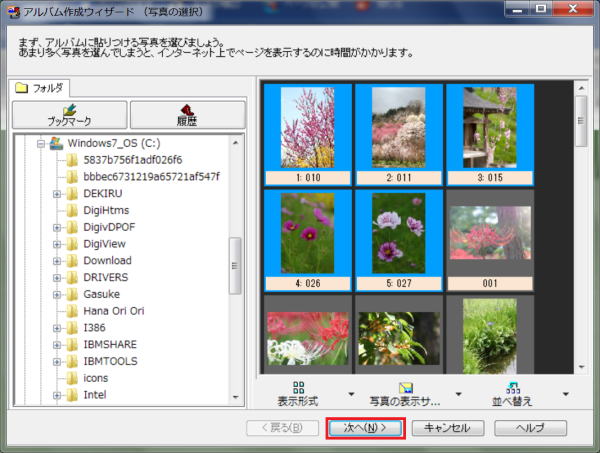Click the < 戻る(B) button
Screen dimensions: 600x453
click(282, 428)
